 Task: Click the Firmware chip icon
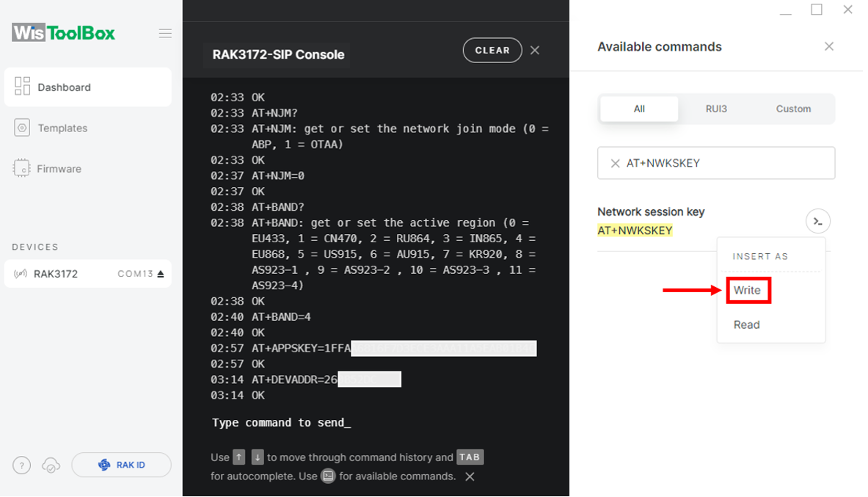21,168
